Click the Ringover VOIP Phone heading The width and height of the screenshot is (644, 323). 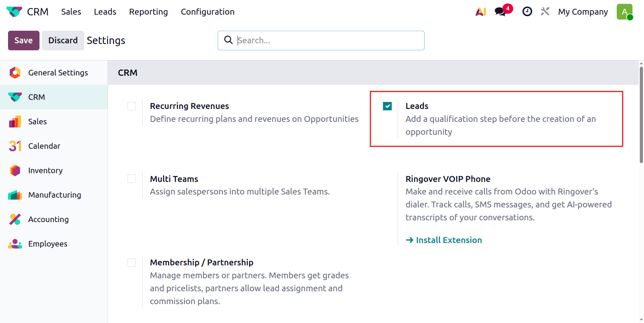[x=448, y=179]
